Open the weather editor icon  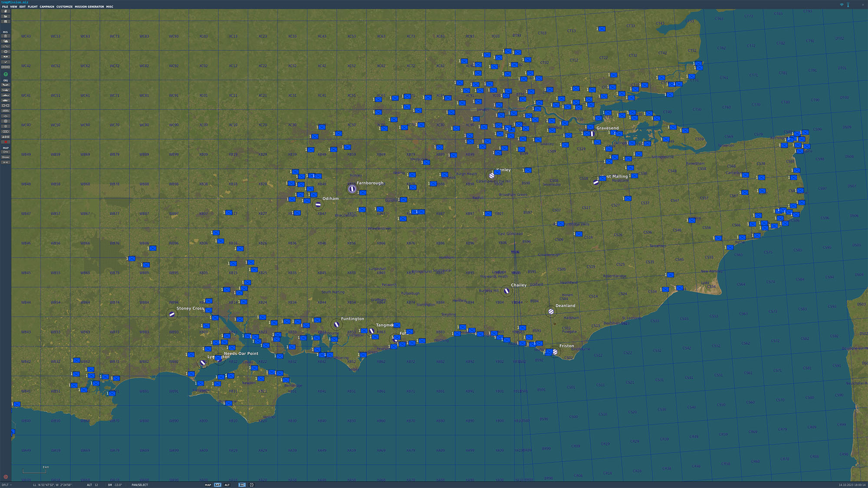pyautogui.click(x=5, y=41)
